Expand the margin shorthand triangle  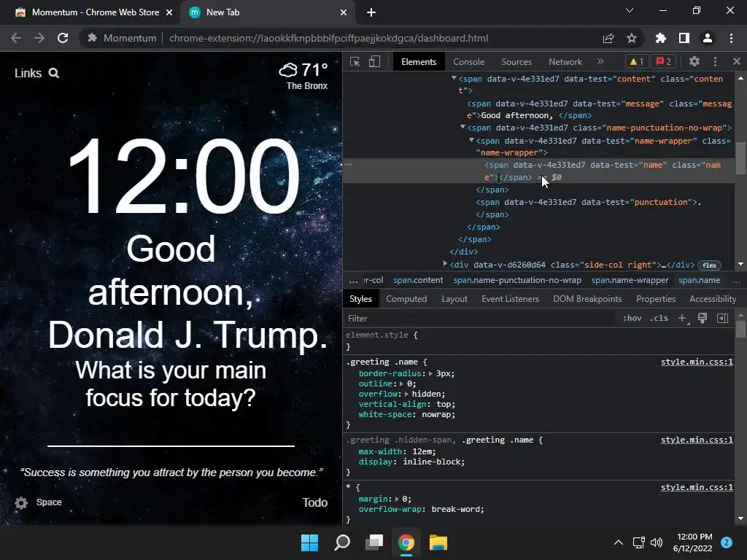(x=397, y=499)
